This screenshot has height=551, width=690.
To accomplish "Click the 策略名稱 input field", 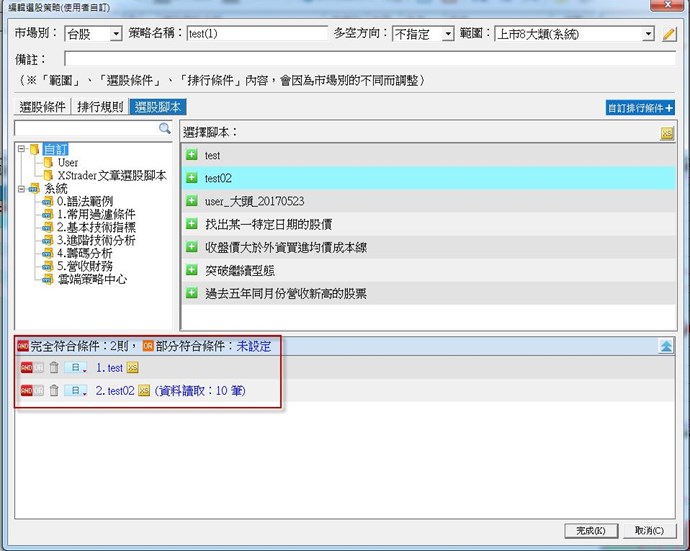I will [x=257, y=34].
